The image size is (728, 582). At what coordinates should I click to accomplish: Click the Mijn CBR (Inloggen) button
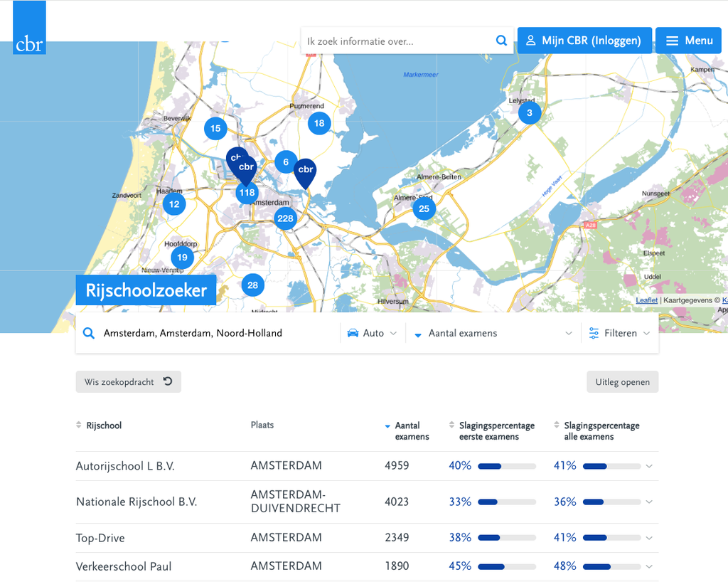[584, 41]
